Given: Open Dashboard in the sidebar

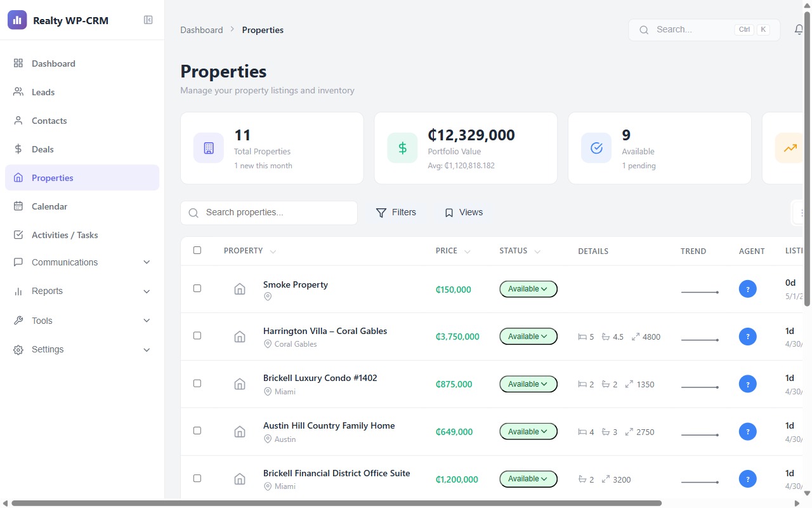Looking at the screenshot, I should (82, 63).
